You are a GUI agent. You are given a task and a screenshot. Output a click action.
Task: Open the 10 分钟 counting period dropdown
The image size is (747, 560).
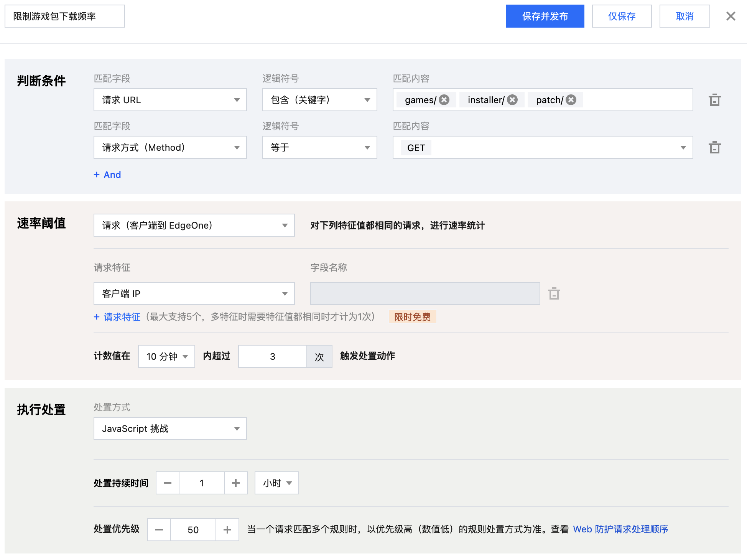pos(166,356)
